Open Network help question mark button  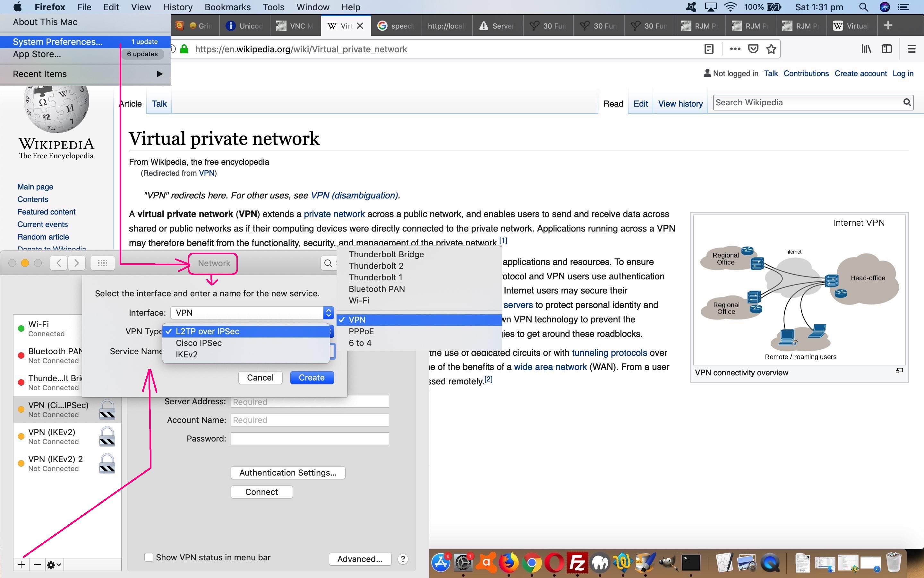pos(403,559)
